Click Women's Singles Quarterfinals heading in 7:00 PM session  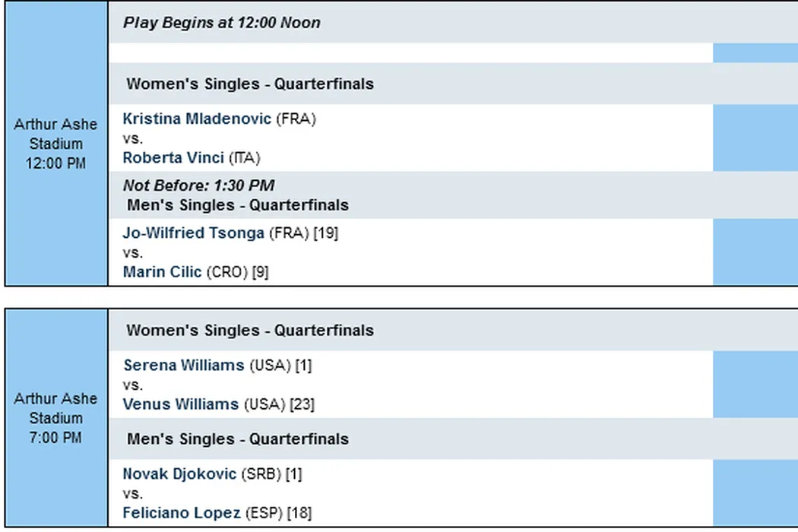[250, 331]
